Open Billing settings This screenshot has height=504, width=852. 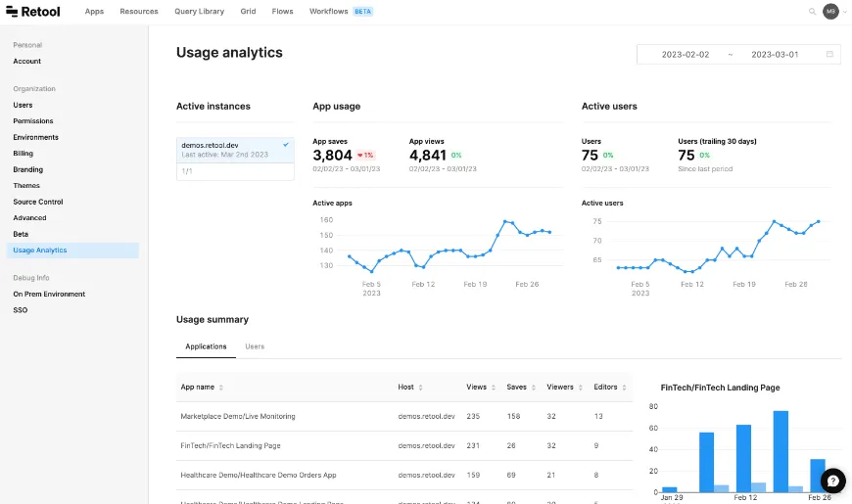click(24, 153)
